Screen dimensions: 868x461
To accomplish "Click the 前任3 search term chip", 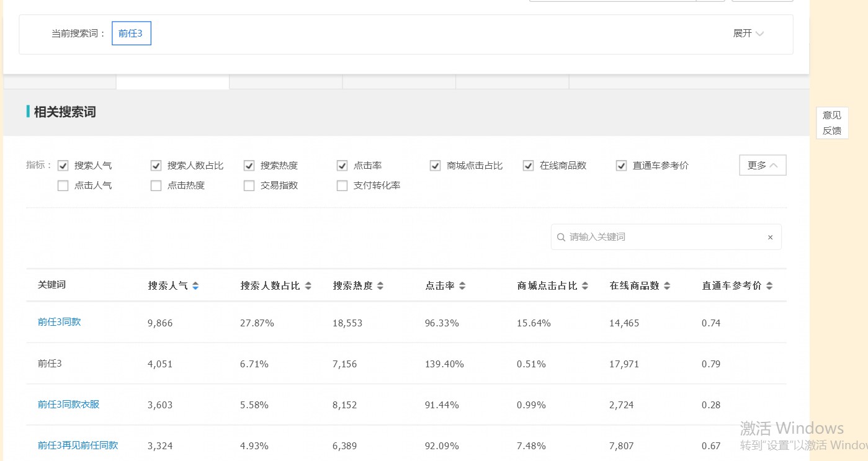I will (x=131, y=33).
